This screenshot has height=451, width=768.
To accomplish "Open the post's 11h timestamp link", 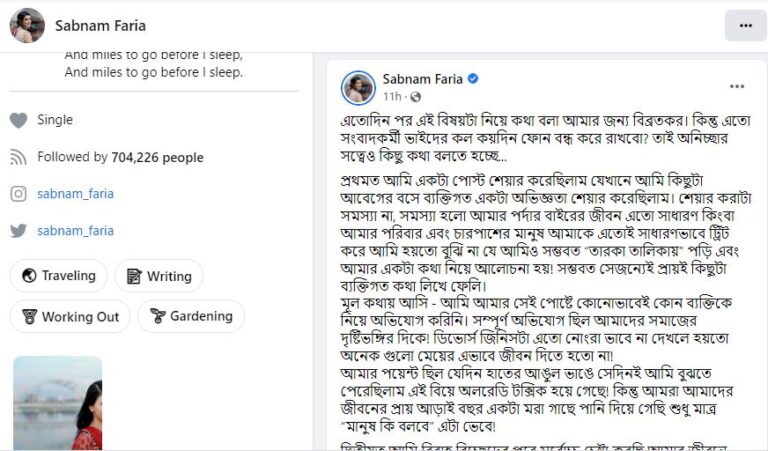I will [392, 97].
